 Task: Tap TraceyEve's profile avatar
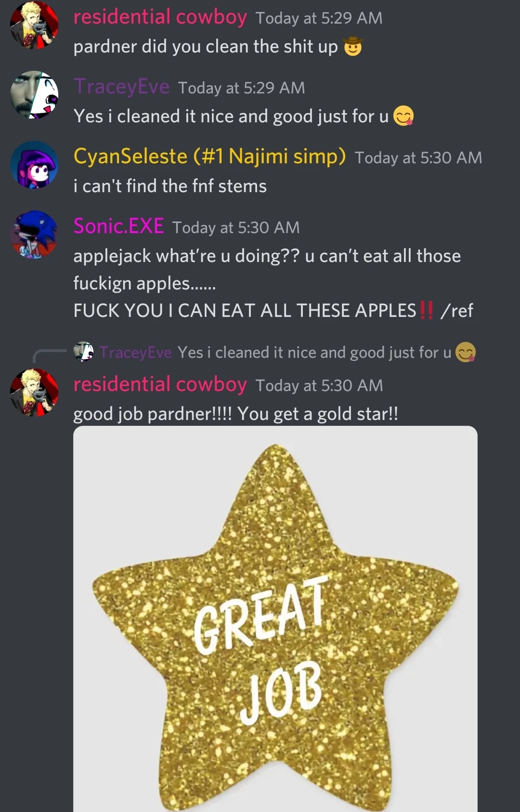[x=34, y=95]
